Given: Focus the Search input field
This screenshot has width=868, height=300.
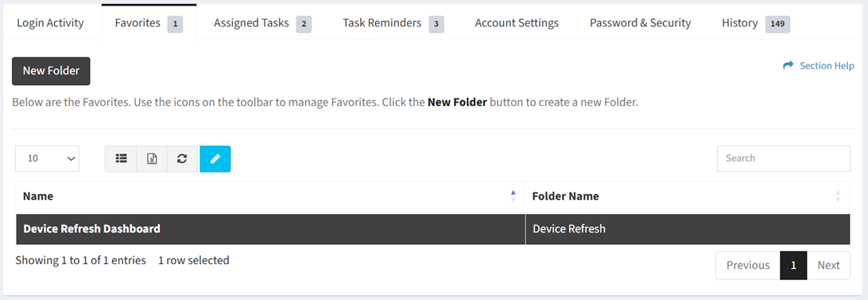Looking at the screenshot, I should click(783, 158).
